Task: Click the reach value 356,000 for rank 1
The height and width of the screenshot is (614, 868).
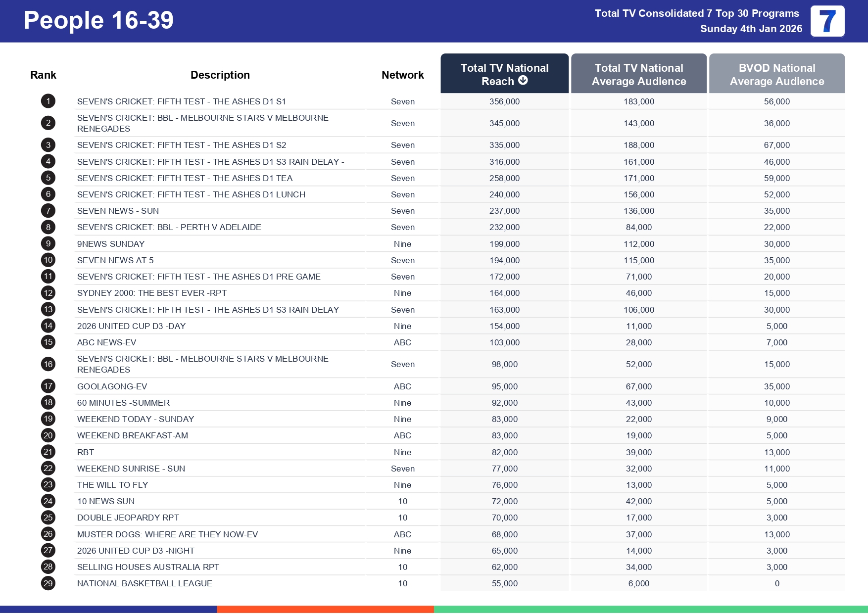Action: [504, 101]
